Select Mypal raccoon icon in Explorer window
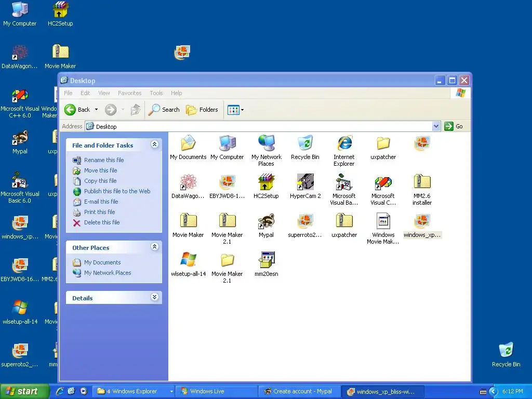Image resolution: width=532 pixels, height=399 pixels. tap(266, 225)
